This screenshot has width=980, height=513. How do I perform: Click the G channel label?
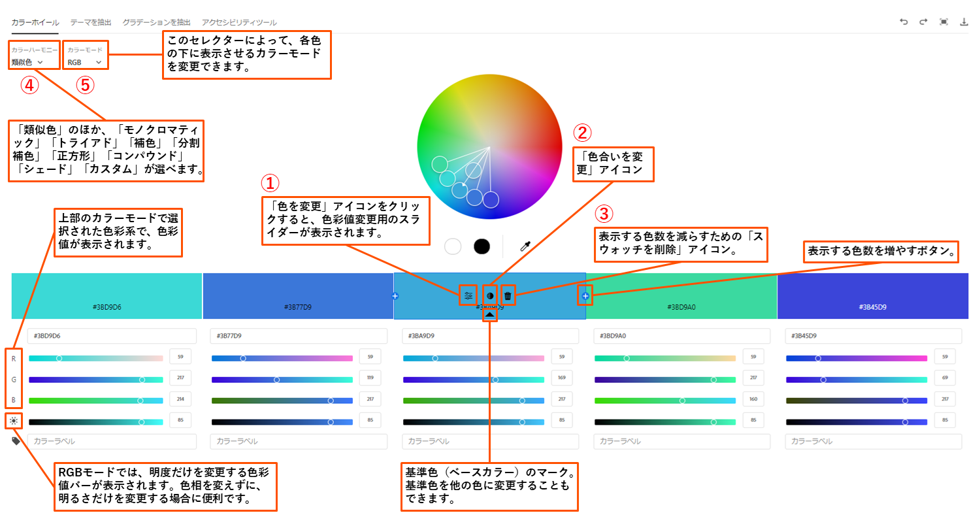coord(13,379)
